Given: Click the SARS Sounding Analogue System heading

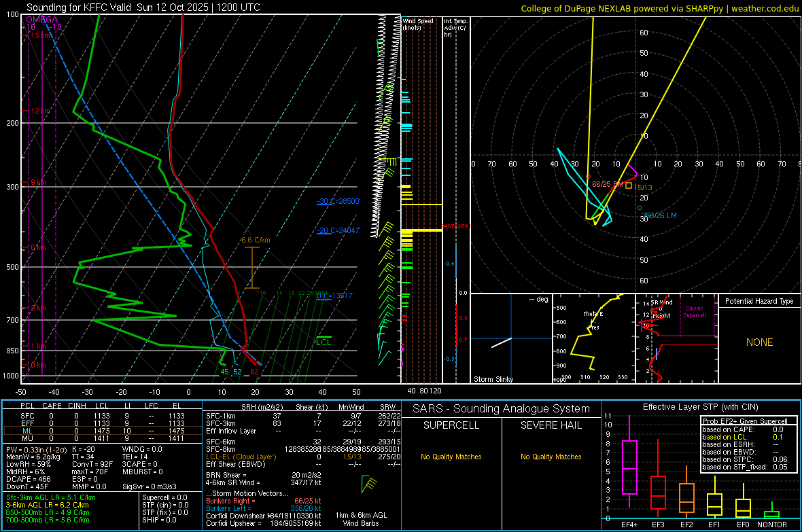Looking at the screenshot, I should (502, 408).
